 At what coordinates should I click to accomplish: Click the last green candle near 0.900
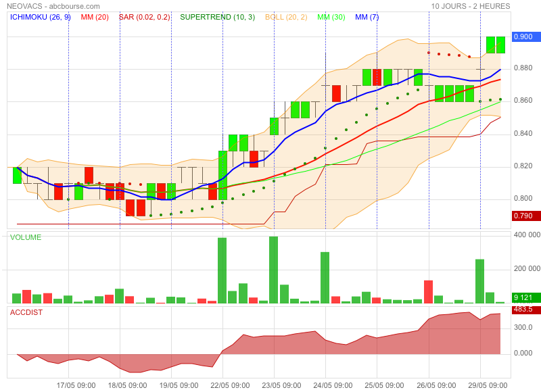click(500, 45)
